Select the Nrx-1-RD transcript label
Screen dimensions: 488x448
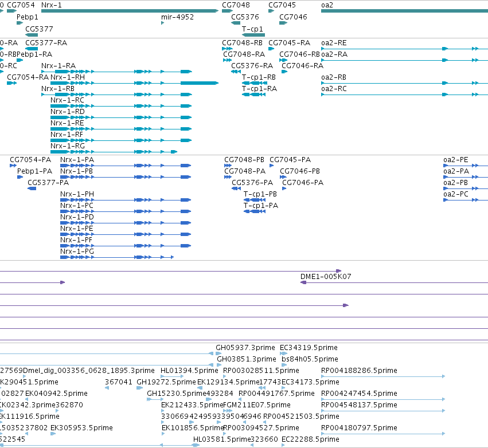tap(68, 111)
